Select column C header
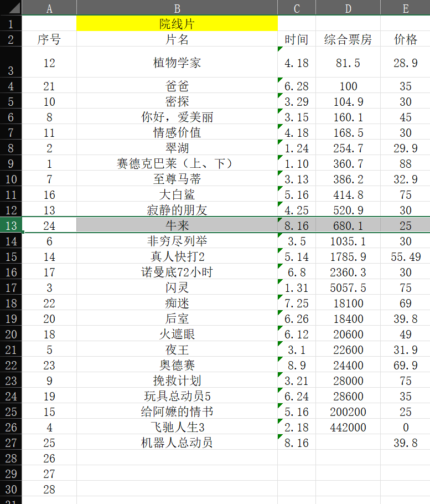The height and width of the screenshot is (504, 430). (x=297, y=8)
